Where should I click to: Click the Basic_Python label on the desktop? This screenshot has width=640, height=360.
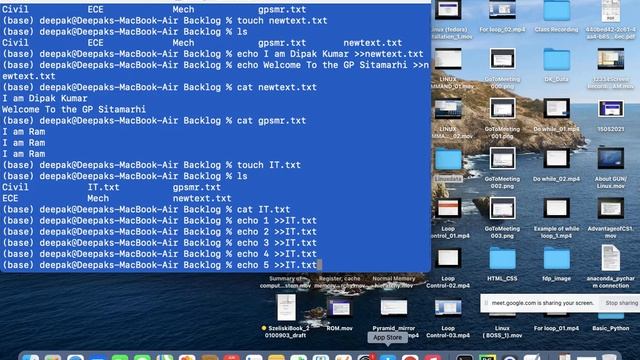click(611, 328)
